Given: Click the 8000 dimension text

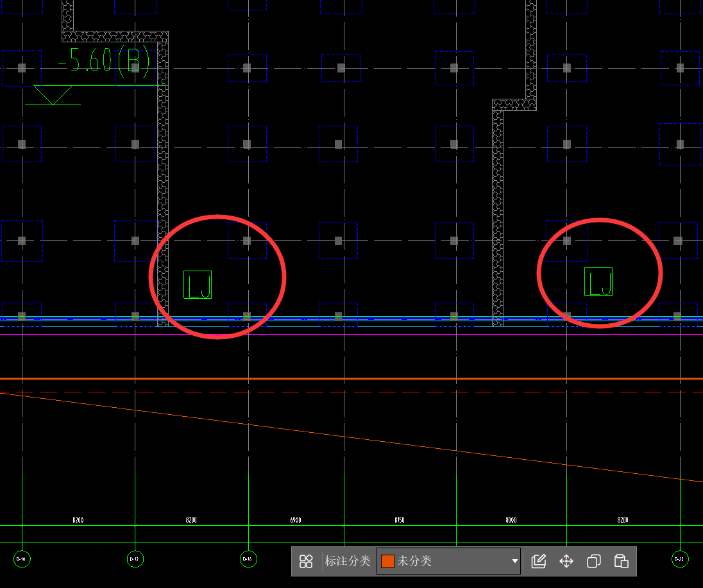Looking at the screenshot, I should pyautogui.click(x=511, y=520).
